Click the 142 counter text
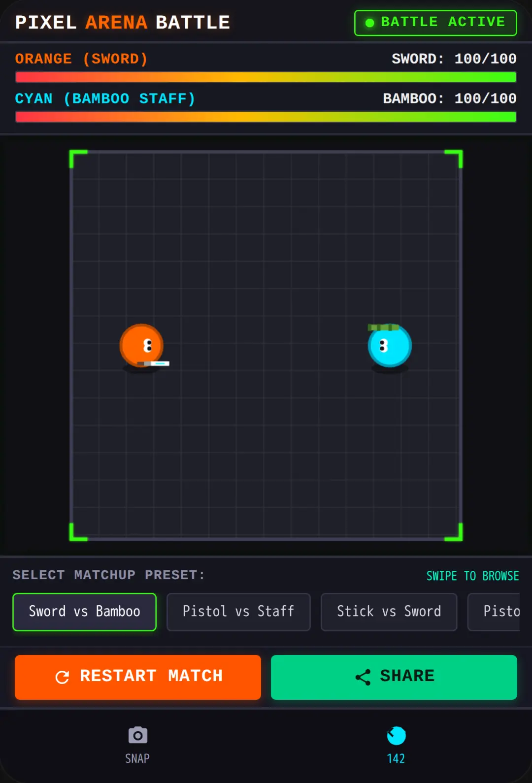This screenshot has width=532, height=783. [396, 758]
